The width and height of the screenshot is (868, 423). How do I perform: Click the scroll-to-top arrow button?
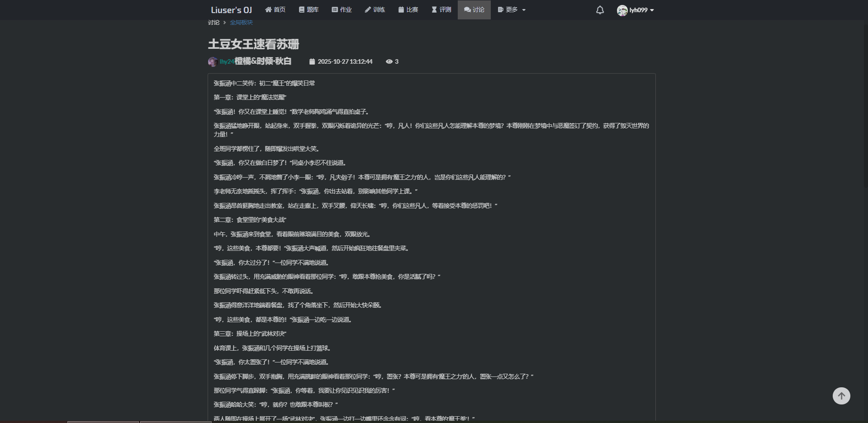click(x=841, y=396)
